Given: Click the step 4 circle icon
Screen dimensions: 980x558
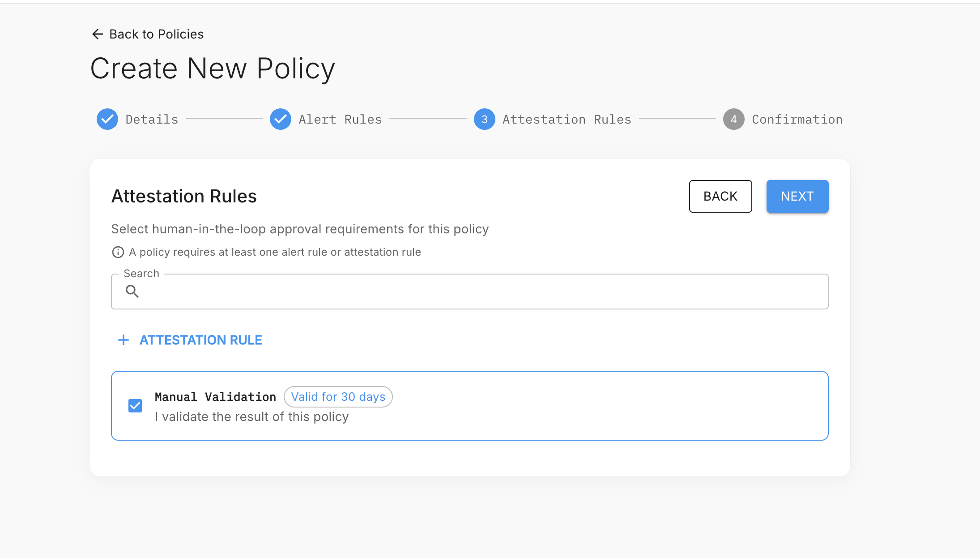Looking at the screenshot, I should (x=734, y=119).
